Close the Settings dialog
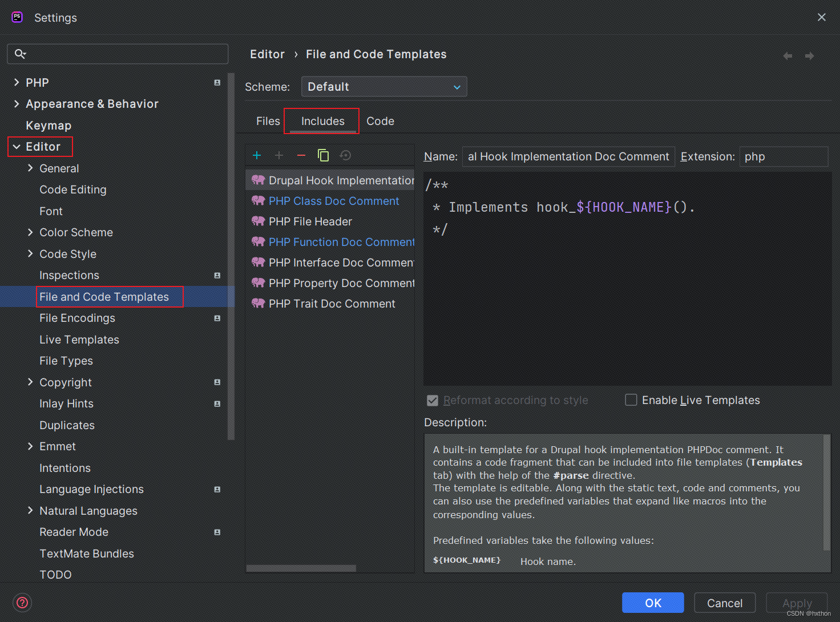This screenshot has width=840, height=622. click(821, 17)
